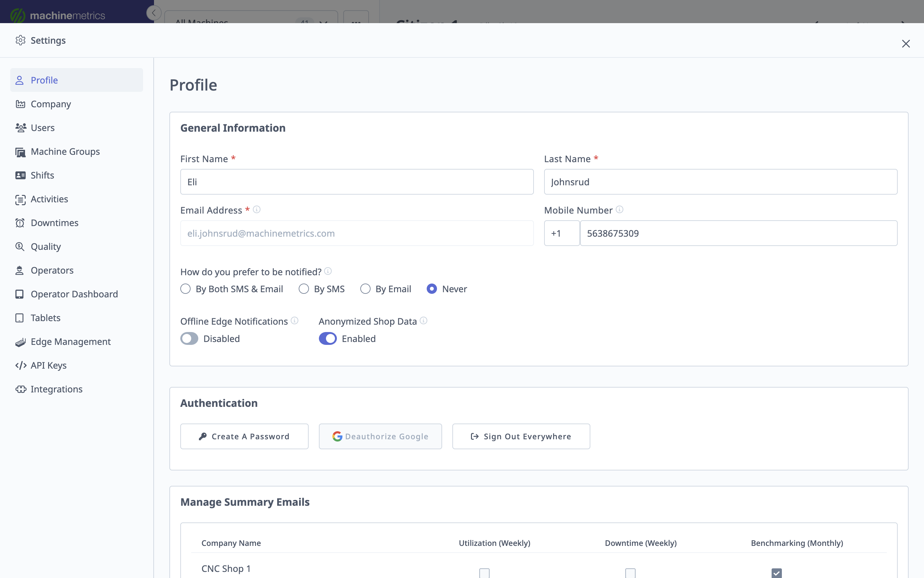924x578 pixels.
Task: Click the API Keys code icon
Action: click(x=21, y=365)
